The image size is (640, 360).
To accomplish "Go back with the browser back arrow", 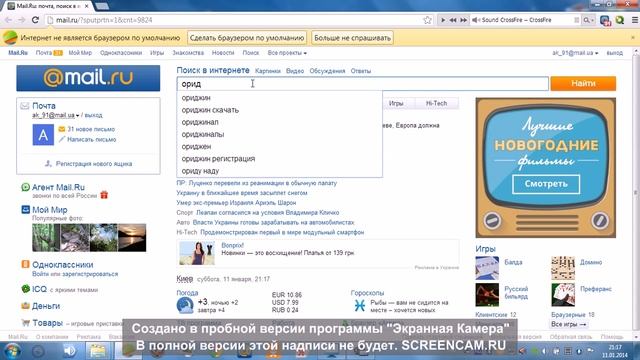I will [x=8, y=20].
